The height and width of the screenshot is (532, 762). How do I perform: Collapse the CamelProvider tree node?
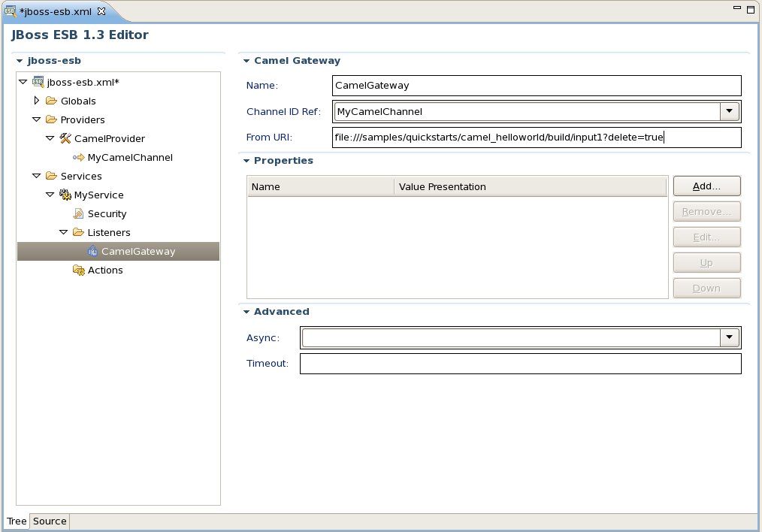click(x=50, y=138)
